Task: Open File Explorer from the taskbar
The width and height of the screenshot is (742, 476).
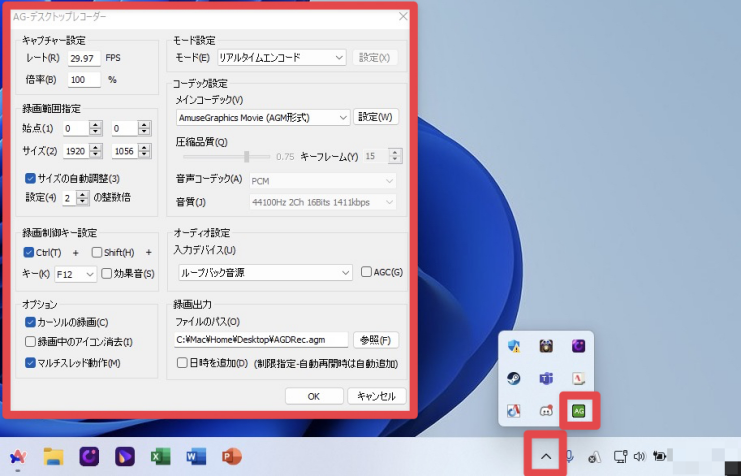Action: coord(54,456)
